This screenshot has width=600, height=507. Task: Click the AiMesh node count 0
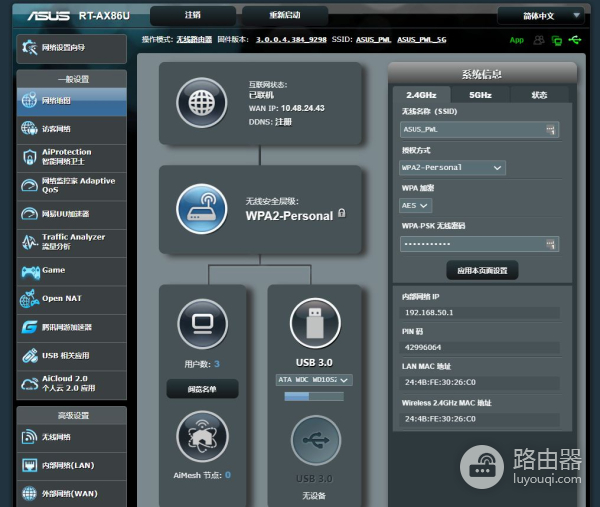pyautogui.click(x=228, y=475)
